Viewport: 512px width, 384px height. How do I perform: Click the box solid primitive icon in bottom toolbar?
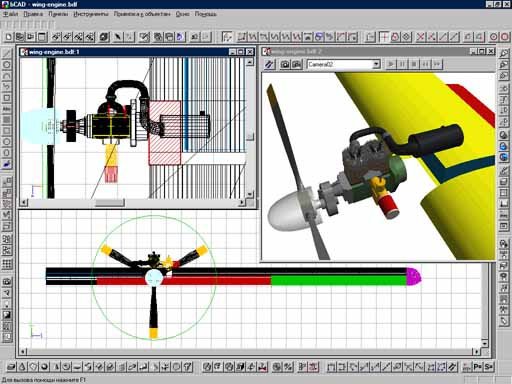(11, 367)
